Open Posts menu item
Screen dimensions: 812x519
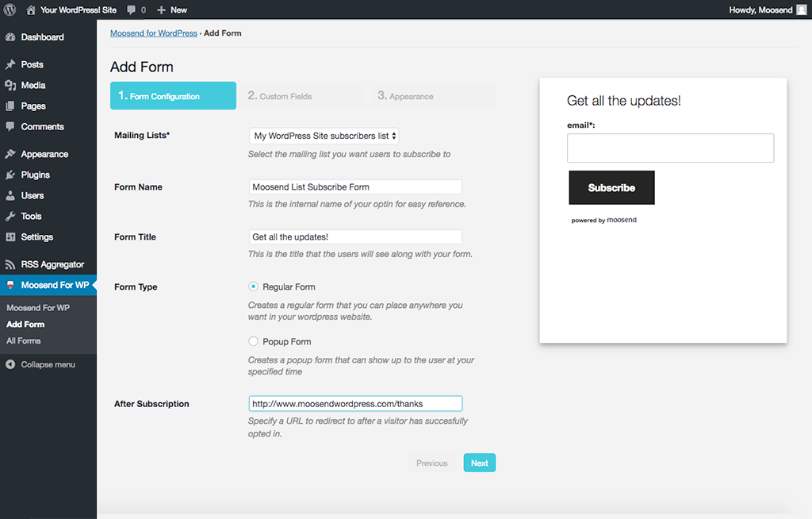pos(32,64)
